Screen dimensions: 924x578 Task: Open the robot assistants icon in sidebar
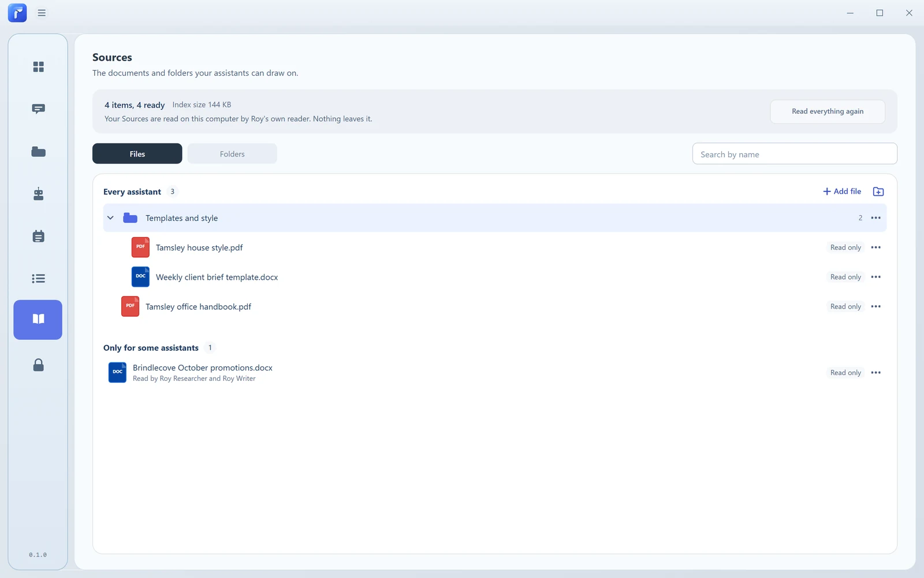click(38, 194)
